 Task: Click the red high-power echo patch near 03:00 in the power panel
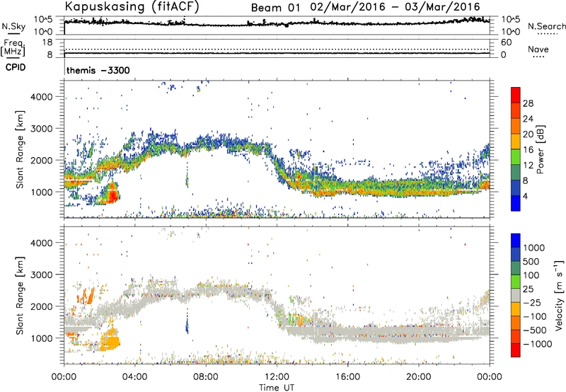coord(113,194)
